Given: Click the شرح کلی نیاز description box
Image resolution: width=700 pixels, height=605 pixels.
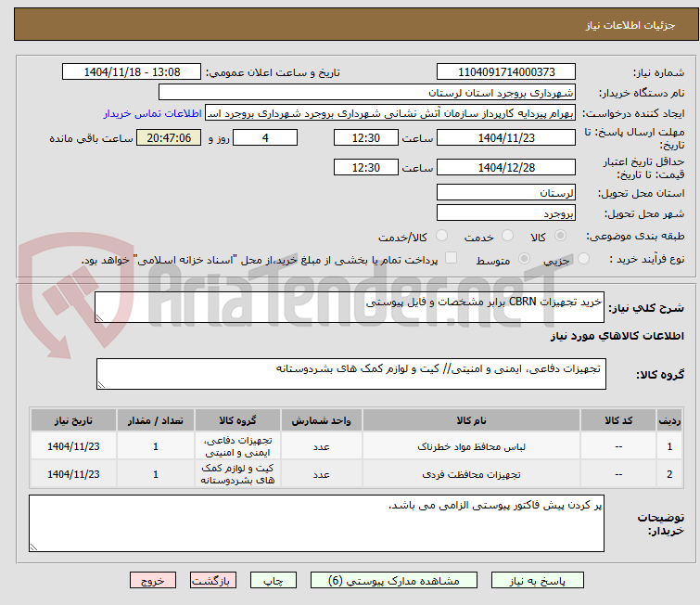Looking at the screenshot, I should coord(350,307).
